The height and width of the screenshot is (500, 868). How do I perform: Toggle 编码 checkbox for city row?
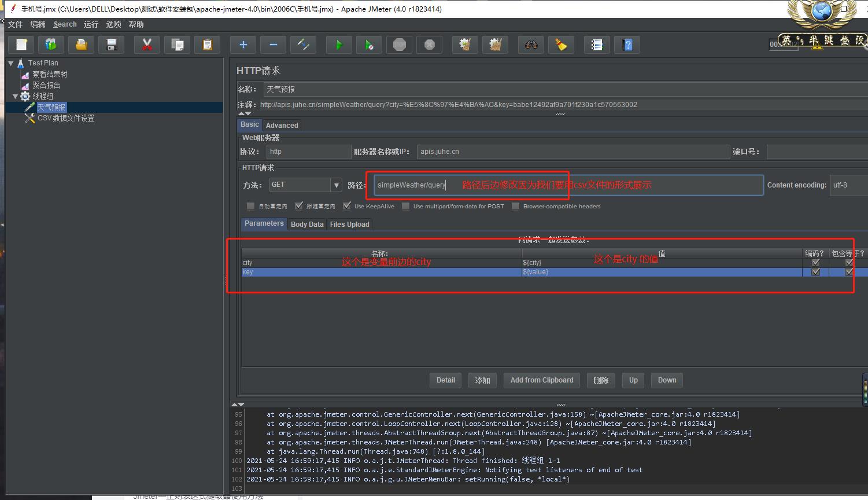[x=815, y=263]
